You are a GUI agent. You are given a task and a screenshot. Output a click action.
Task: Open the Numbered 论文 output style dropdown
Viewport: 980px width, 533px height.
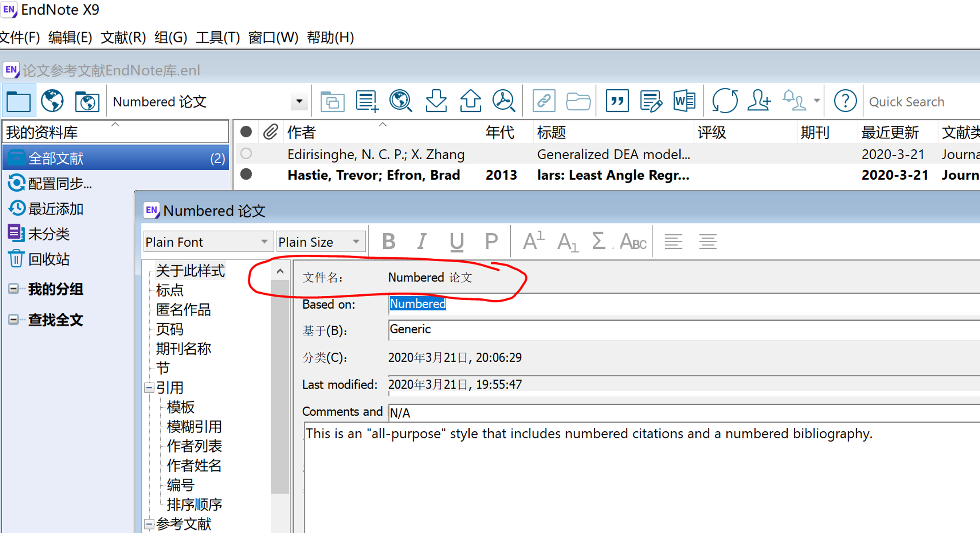[x=299, y=102]
